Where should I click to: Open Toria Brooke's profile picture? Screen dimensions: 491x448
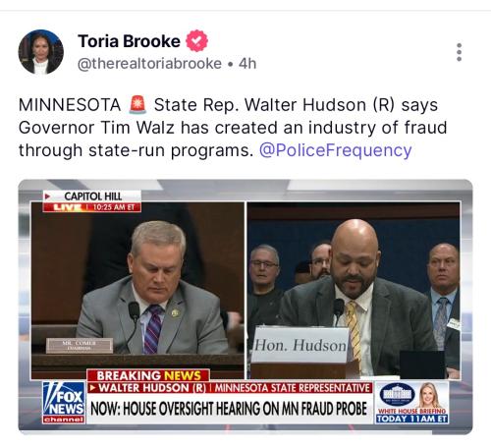[x=41, y=52]
